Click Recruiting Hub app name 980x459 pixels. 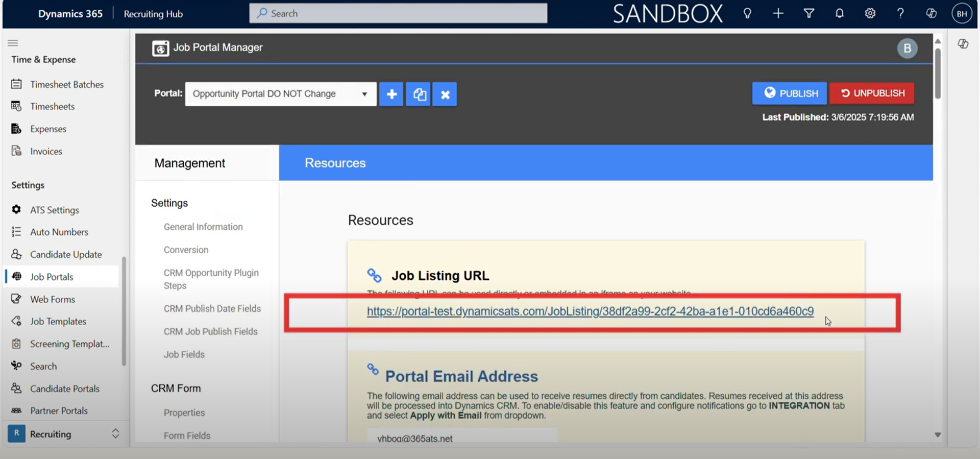click(x=153, y=14)
